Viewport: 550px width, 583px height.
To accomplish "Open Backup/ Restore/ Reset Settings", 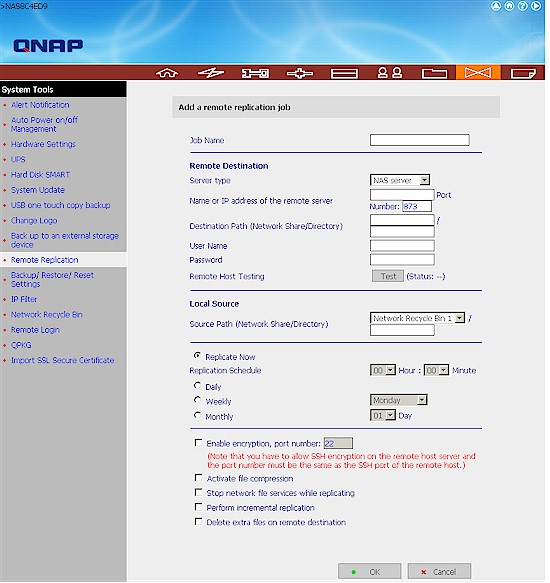I will click(52, 280).
